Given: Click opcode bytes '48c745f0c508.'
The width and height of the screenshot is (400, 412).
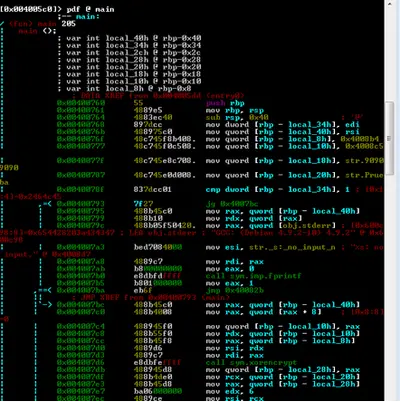Looking at the screenshot, I should pyautogui.click(x=165, y=146).
